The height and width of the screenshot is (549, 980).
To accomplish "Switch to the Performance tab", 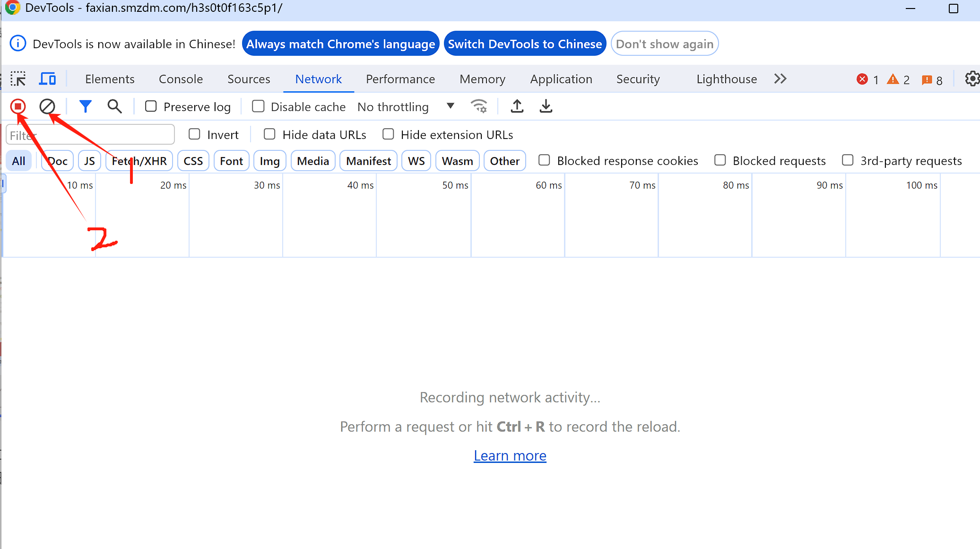I will (x=400, y=79).
